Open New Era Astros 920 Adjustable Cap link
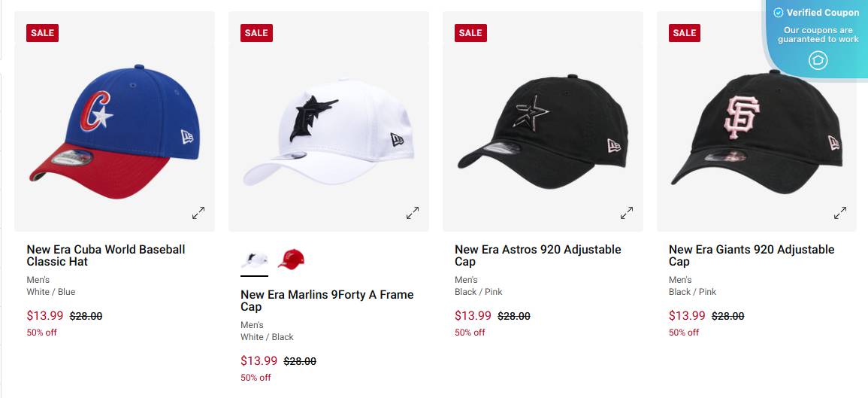Screen dimensions: 868x398 point(538,255)
